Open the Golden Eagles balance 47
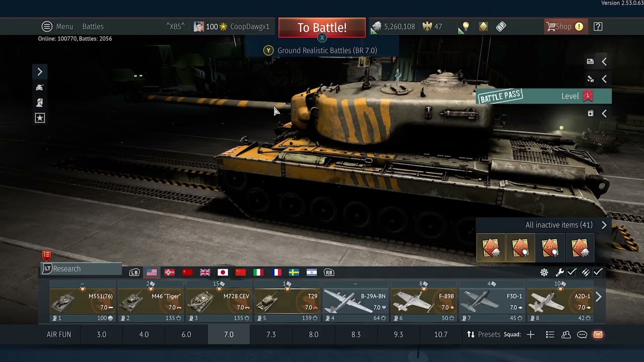644x362 pixels. pyautogui.click(x=432, y=27)
